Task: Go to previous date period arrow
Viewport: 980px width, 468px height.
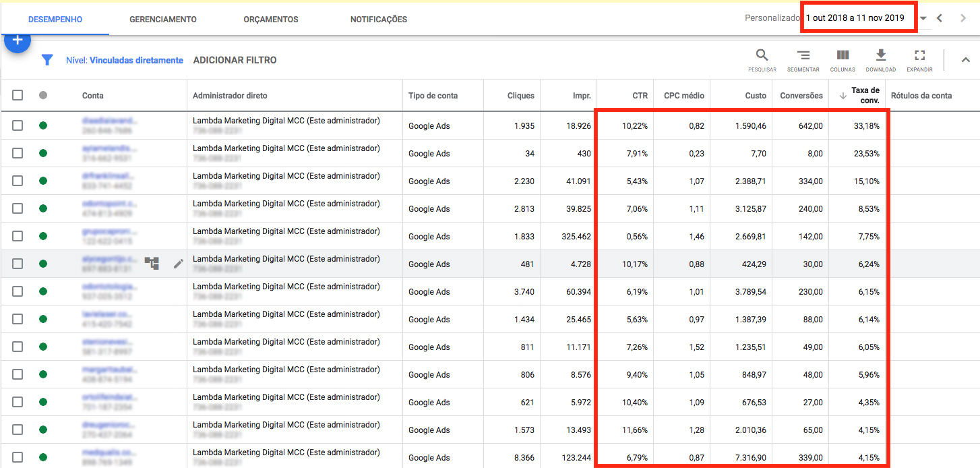Action: coord(940,18)
